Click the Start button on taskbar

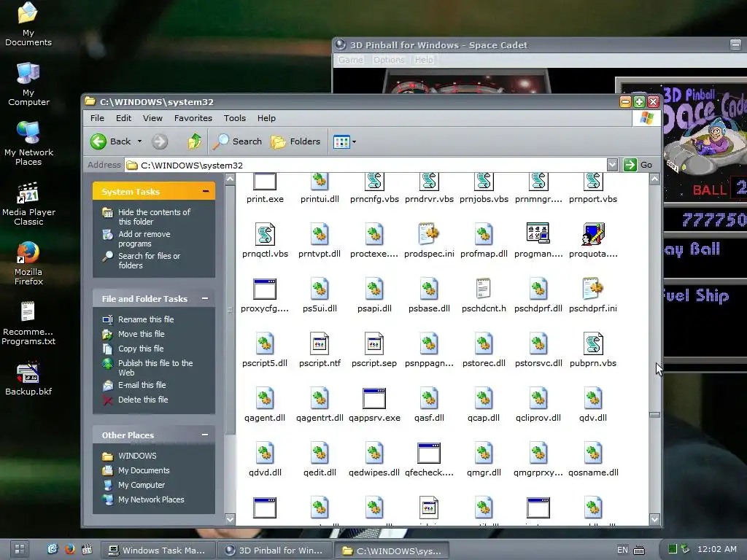20,549
